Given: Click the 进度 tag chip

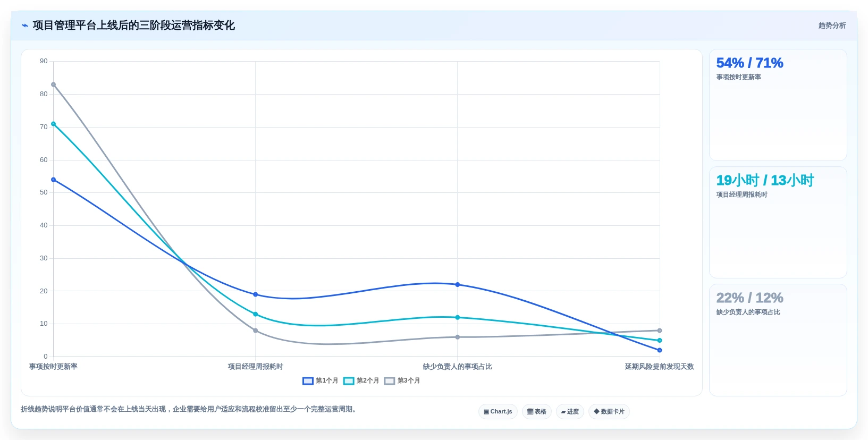Looking at the screenshot, I should pyautogui.click(x=570, y=412).
